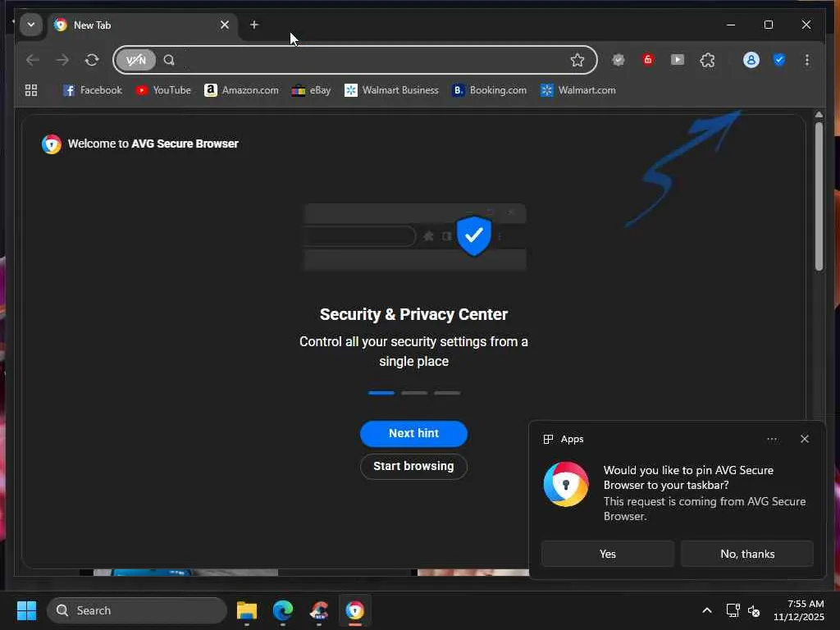Viewport: 840px width, 630px height.
Task: Open the network status tray icon
Action: coord(733,610)
